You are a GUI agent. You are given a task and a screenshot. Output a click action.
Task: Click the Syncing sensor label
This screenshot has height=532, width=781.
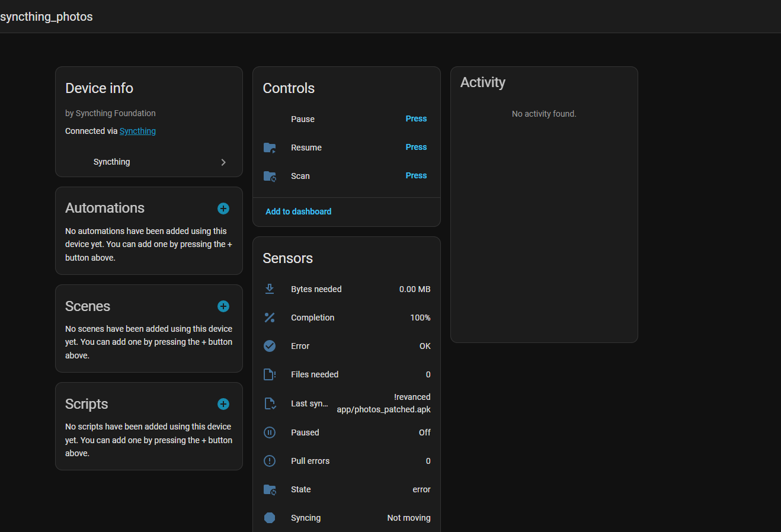306,518
